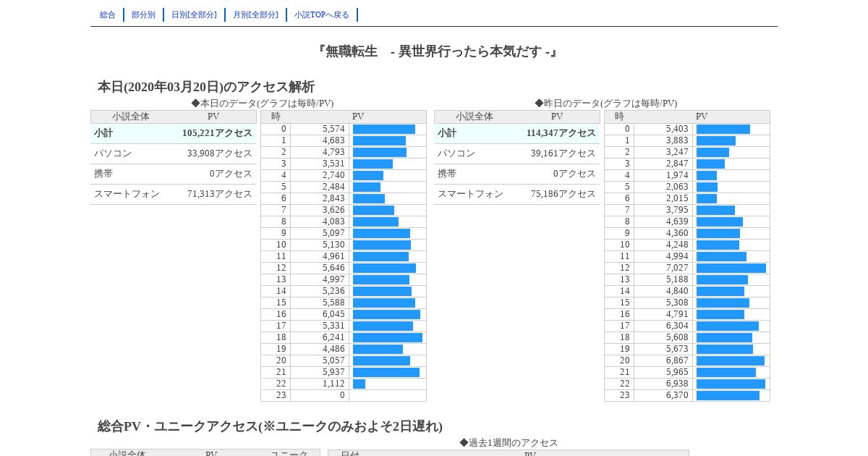Click yesterday's hour 5 PV 2,063
This screenshot has height=456, width=868.
click(x=677, y=187)
